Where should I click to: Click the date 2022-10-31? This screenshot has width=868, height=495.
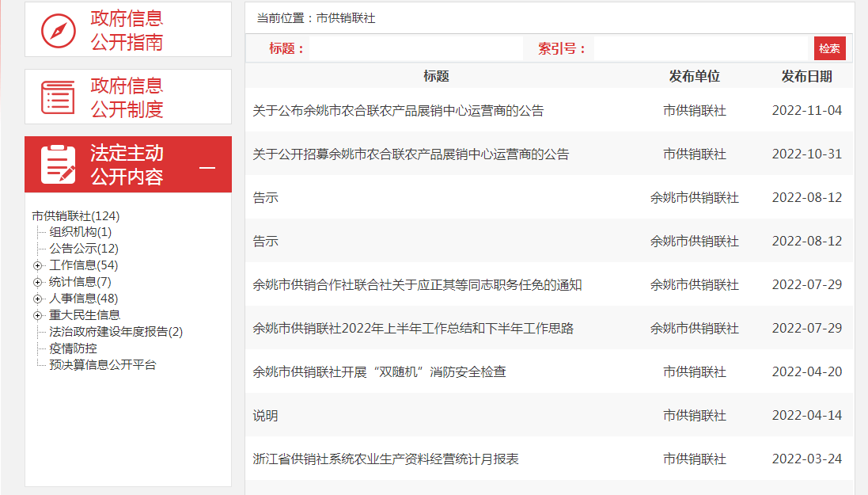tap(806, 154)
